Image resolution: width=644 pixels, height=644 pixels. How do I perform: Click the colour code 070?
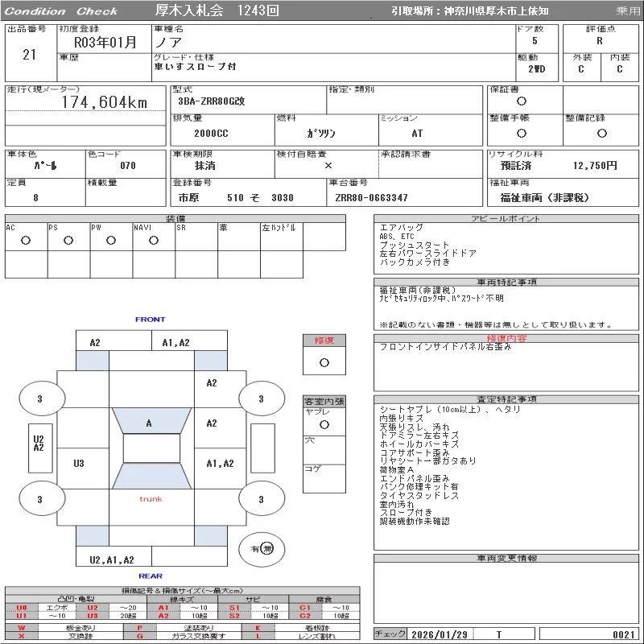pos(128,166)
